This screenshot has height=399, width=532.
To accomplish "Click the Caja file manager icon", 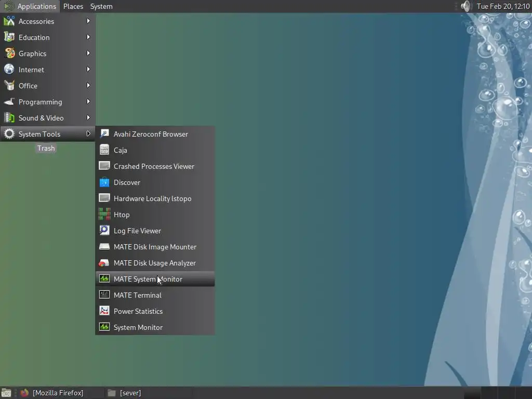I will pyautogui.click(x=104, y=150).
